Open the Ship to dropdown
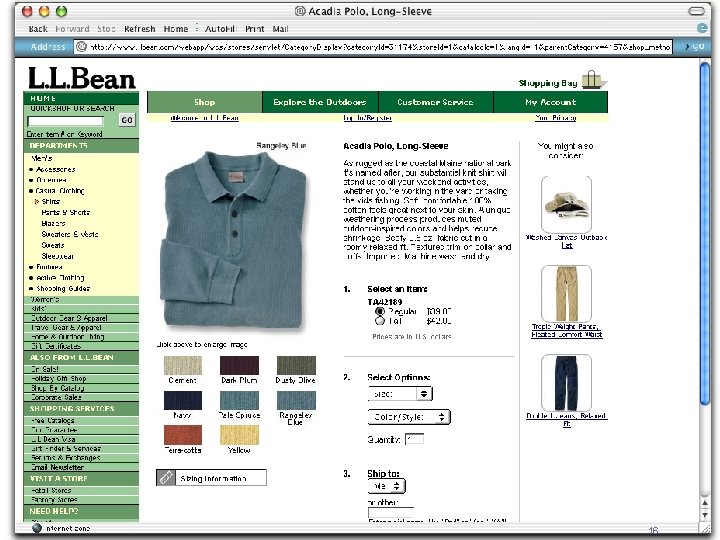The height and width of the screenshot is (540, 720). [387, 486]
